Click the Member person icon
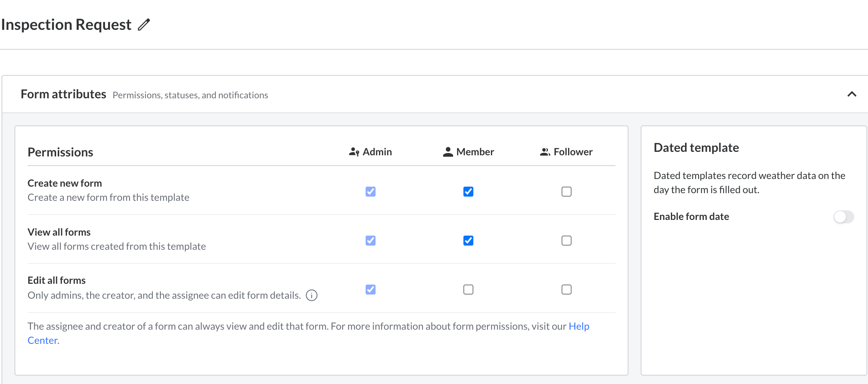This screenshot has height=384, width=868. (x=448, y=152)
